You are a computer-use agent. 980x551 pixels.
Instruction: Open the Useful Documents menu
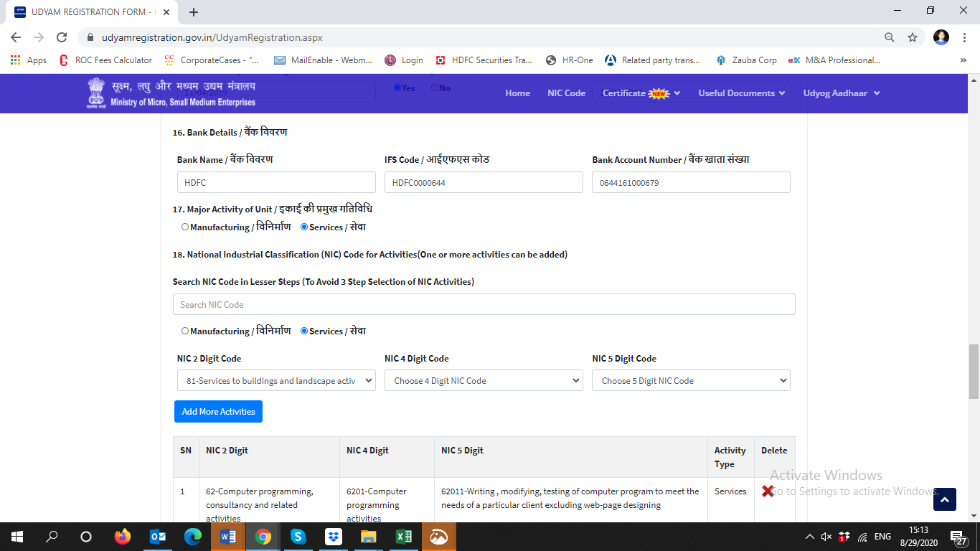[x=742, y=93]
